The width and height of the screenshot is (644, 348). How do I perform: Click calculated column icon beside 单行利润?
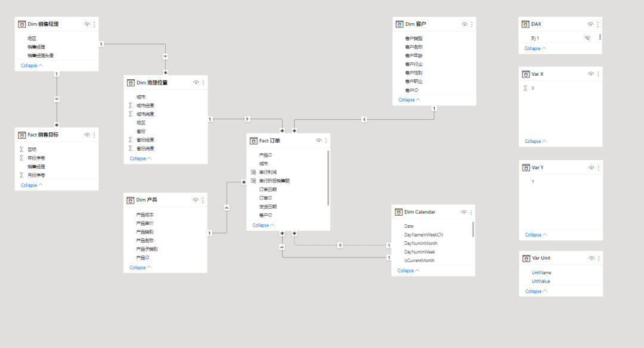253,172
